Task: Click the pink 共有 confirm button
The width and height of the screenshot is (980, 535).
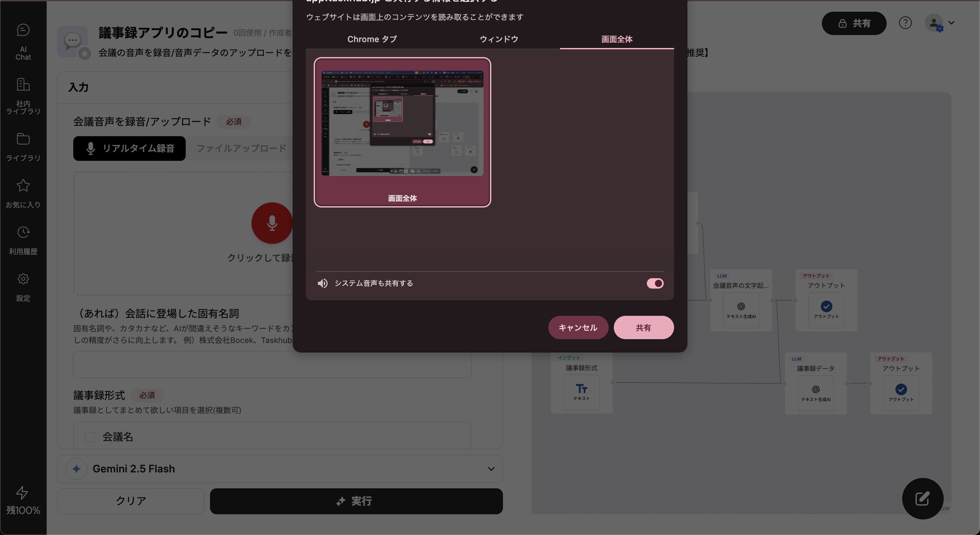Action: click(x=643, y=327)
